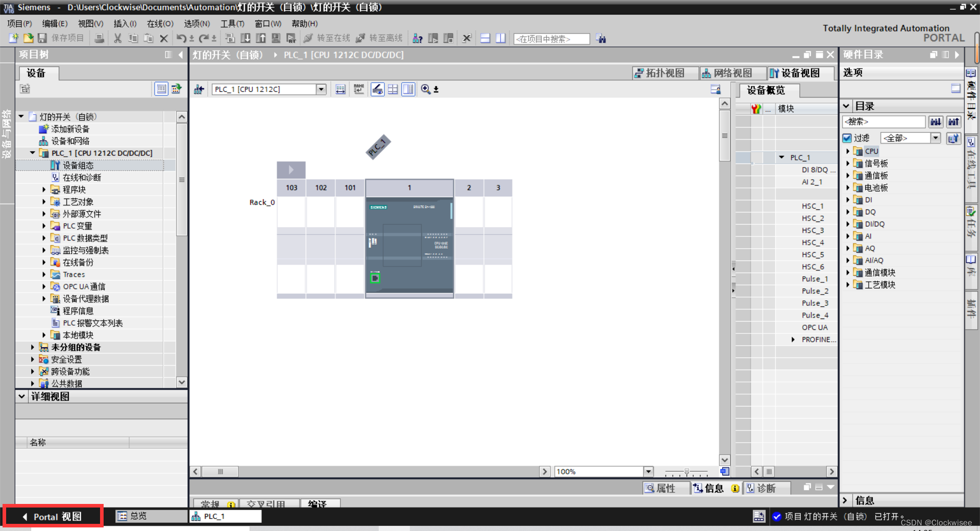Screen dimensions: 980x531
Task: Toggle the column layout view button
Action: click(x=408, y=89)
